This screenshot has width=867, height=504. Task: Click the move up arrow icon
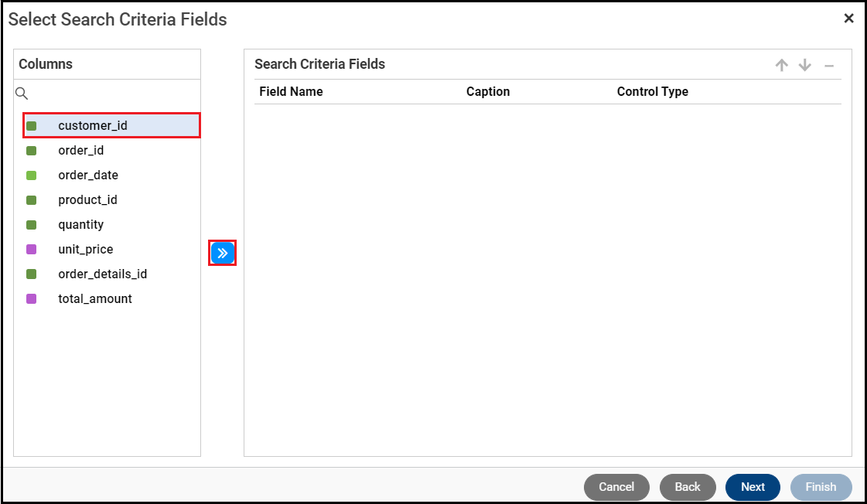[x=781, y=66]
